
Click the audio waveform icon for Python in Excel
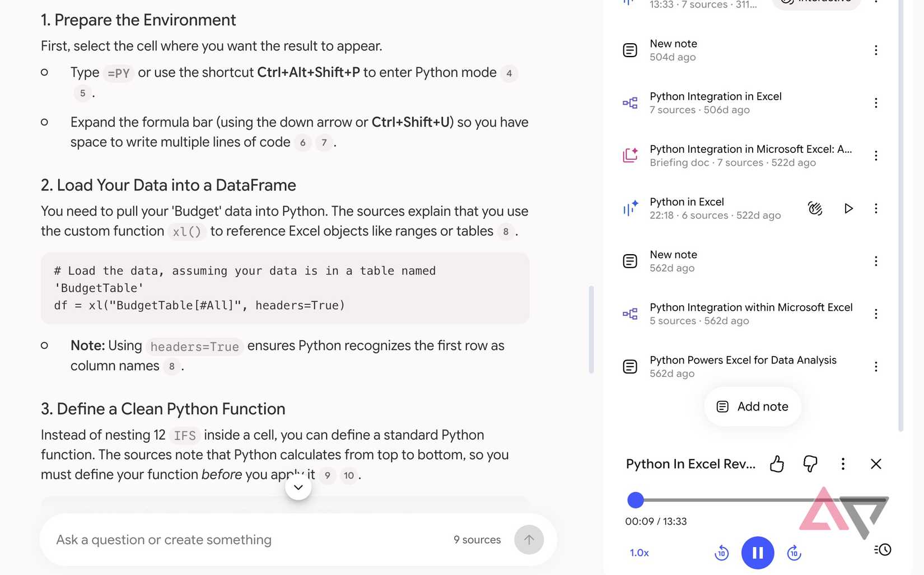(630, 208)
